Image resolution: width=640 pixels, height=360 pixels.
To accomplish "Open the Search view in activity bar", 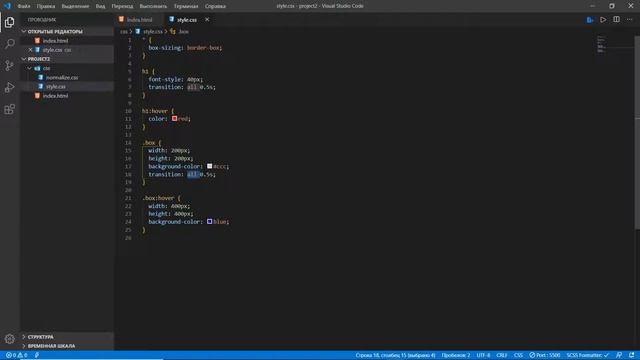I will pyautogui.click(x=9, y=44).
